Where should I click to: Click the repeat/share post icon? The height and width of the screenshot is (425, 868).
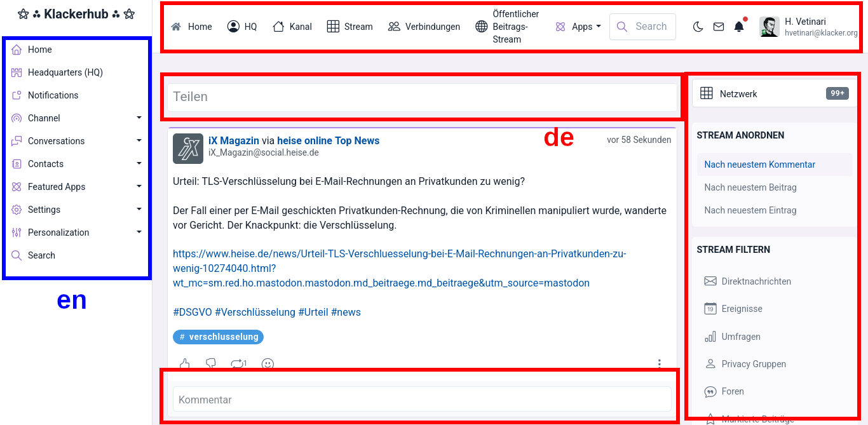coord(238,363)
